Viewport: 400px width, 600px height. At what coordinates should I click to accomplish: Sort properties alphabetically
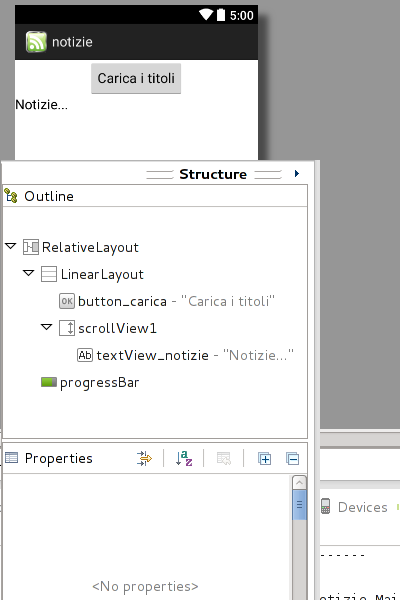point(184,458)
